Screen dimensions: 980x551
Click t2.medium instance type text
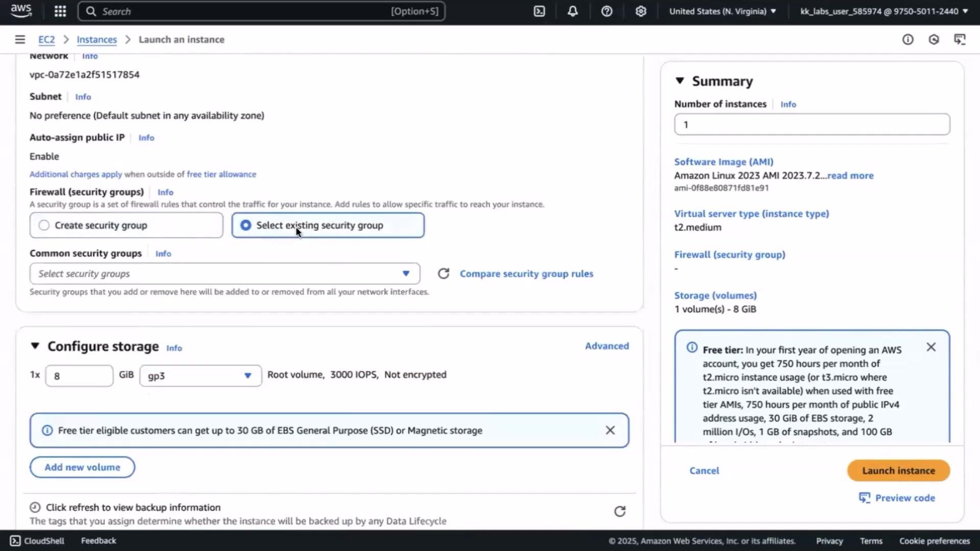click(x=698, y=227)
